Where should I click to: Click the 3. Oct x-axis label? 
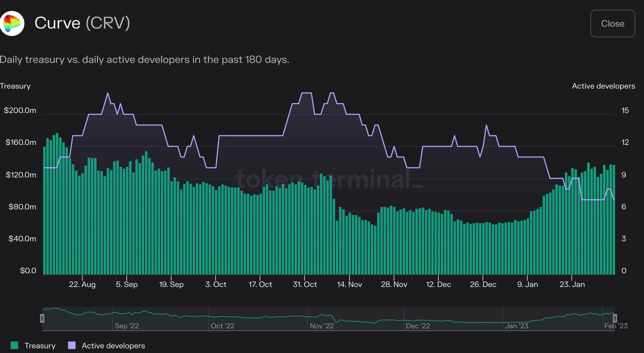pos(216,284)
